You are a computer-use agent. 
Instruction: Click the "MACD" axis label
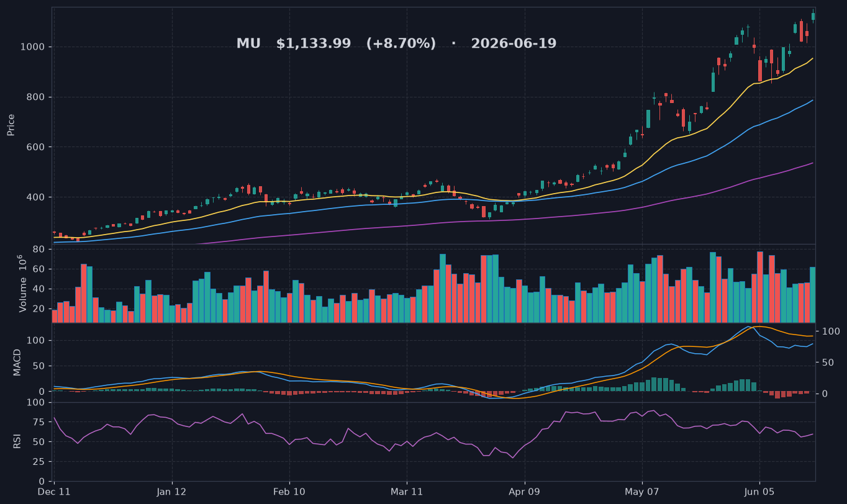coord(17,362)
